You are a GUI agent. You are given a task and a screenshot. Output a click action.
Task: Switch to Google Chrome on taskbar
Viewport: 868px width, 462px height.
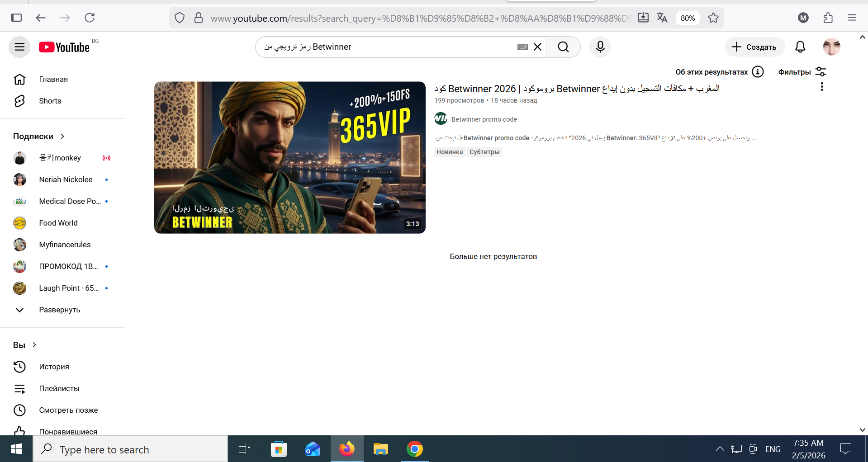[415, 449]
